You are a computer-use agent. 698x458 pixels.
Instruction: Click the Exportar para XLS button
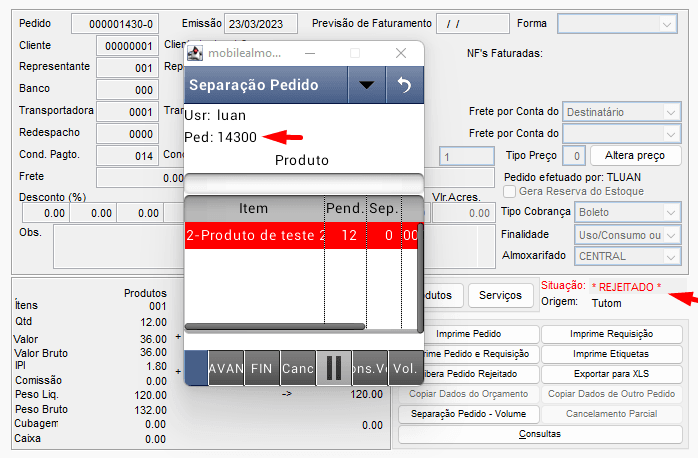[x=613, y=374]
